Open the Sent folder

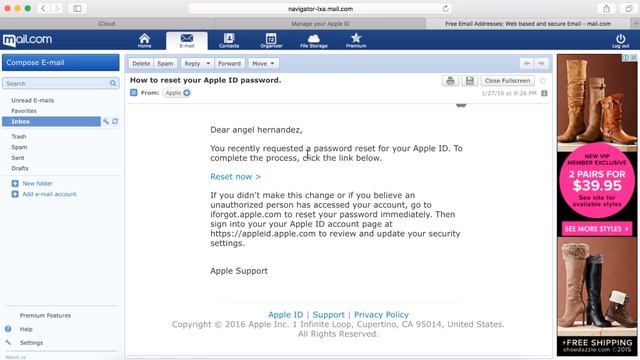click(x=18, y=158)
